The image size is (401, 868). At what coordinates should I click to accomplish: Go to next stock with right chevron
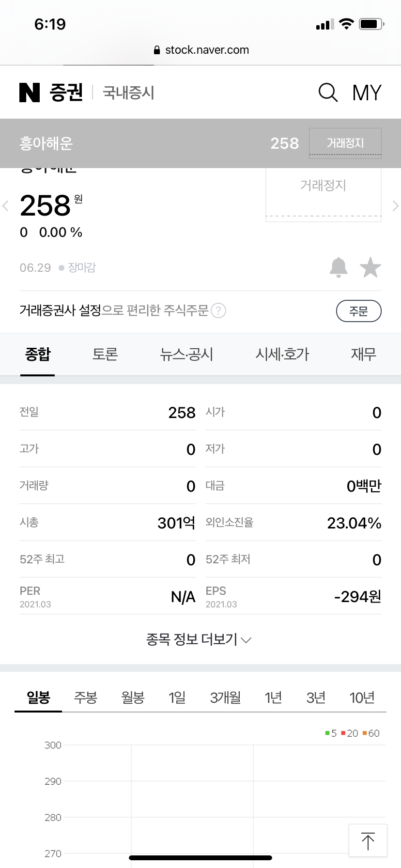(x=395, y=206)
